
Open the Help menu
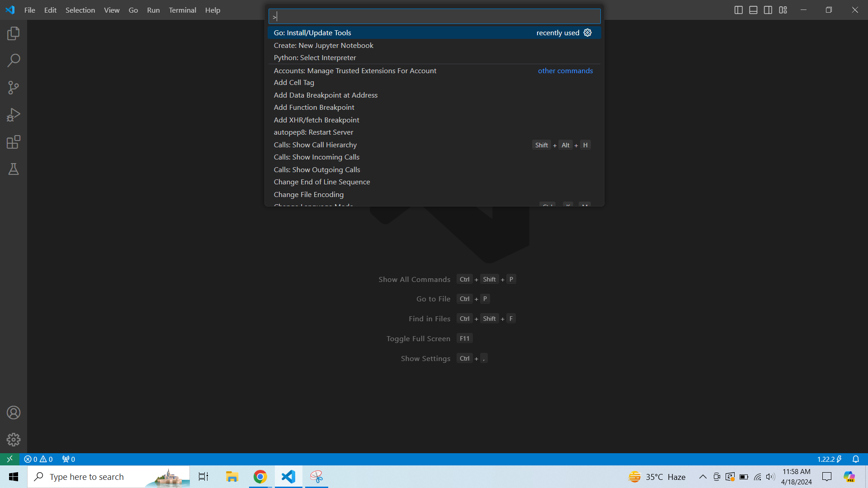click(x=212, y=10)
